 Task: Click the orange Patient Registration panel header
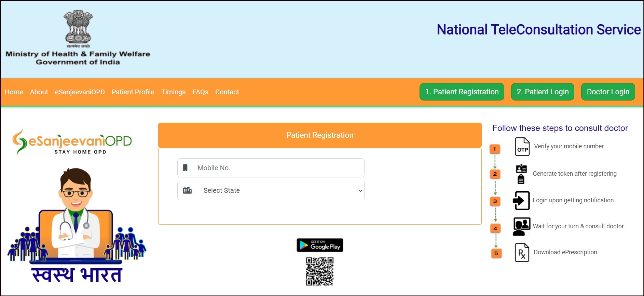[320, 135]
